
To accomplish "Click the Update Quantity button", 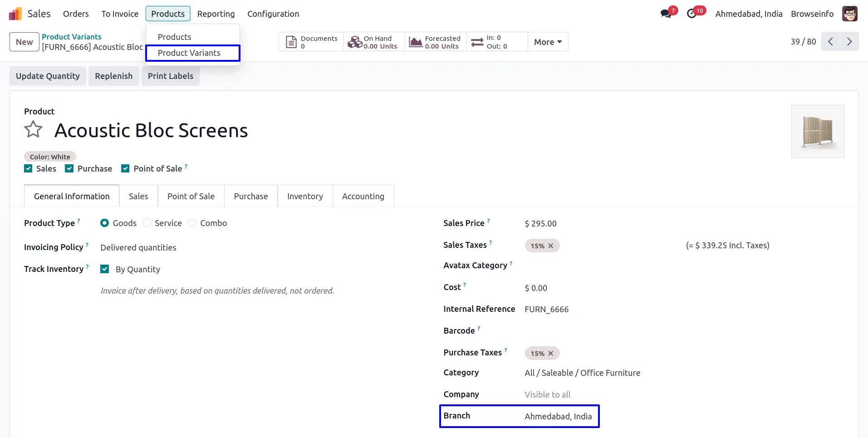I will pyautogui.click(x=48, y=76).
